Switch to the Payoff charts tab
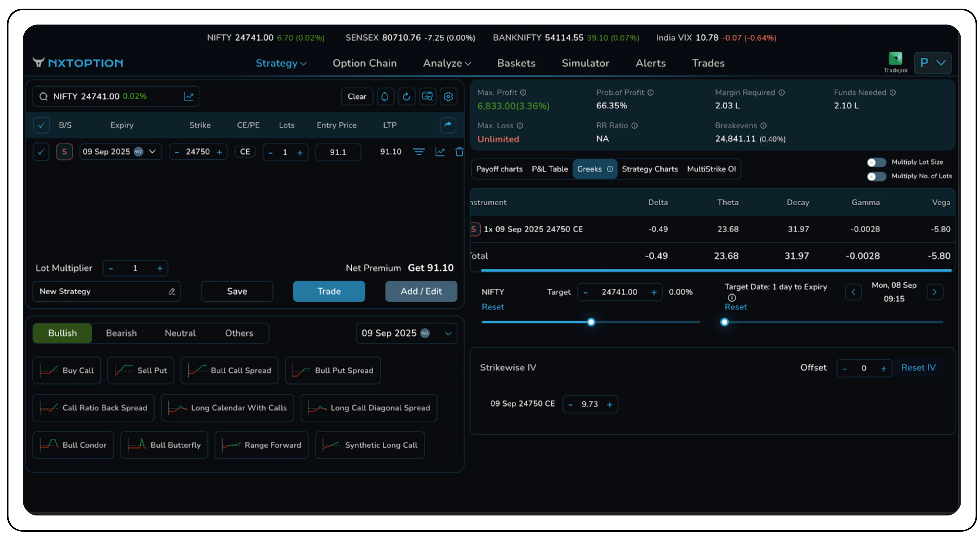Screen dimensions: 980x536 point(499,169)
